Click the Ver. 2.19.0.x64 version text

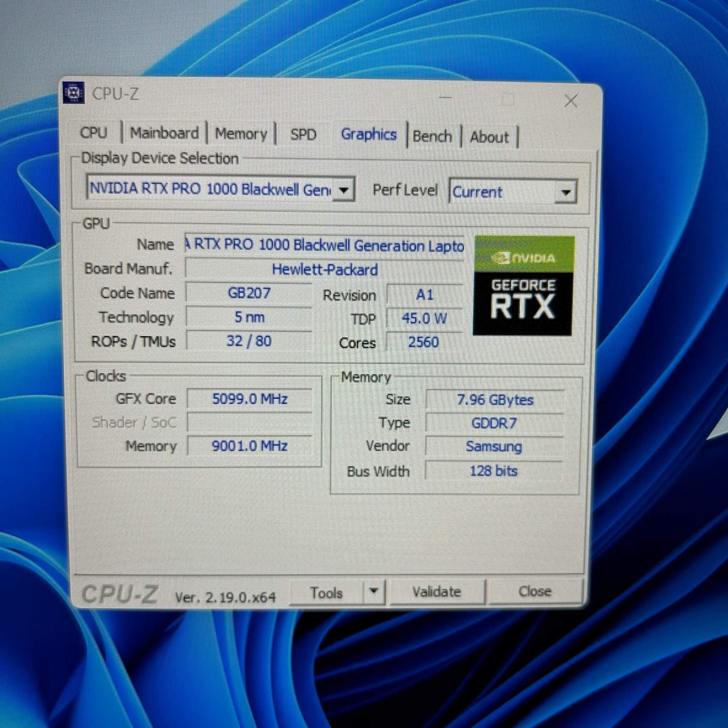tap(225, 597)
